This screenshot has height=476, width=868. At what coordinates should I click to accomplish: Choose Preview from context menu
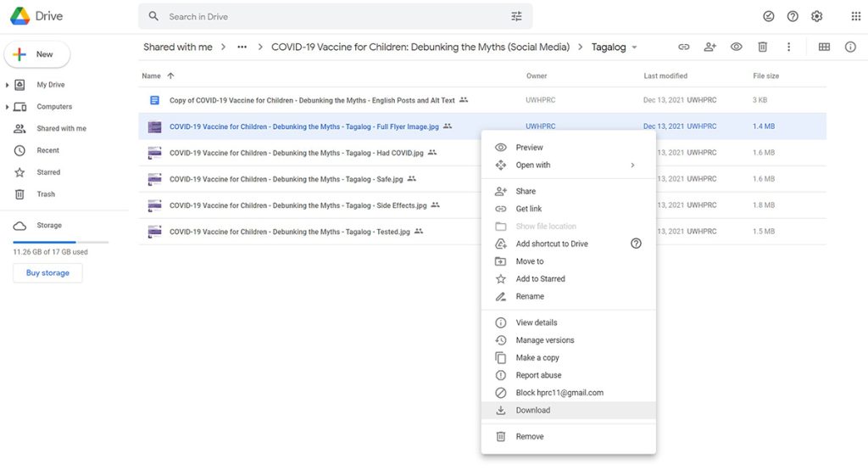coord(569,148)
